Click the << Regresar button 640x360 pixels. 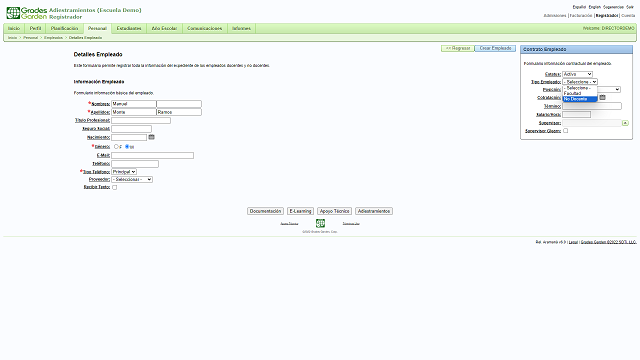tap(458, 48)
